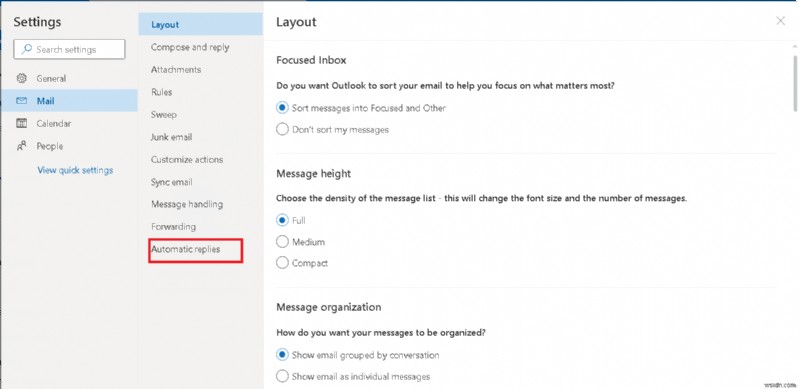Screen dimensions: 800x389
Task: Click the Layout page title
Action: click(x=296, y=22)
